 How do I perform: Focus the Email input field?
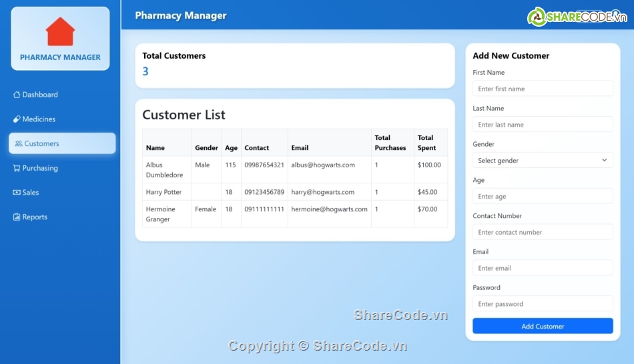tap(543, 268)
